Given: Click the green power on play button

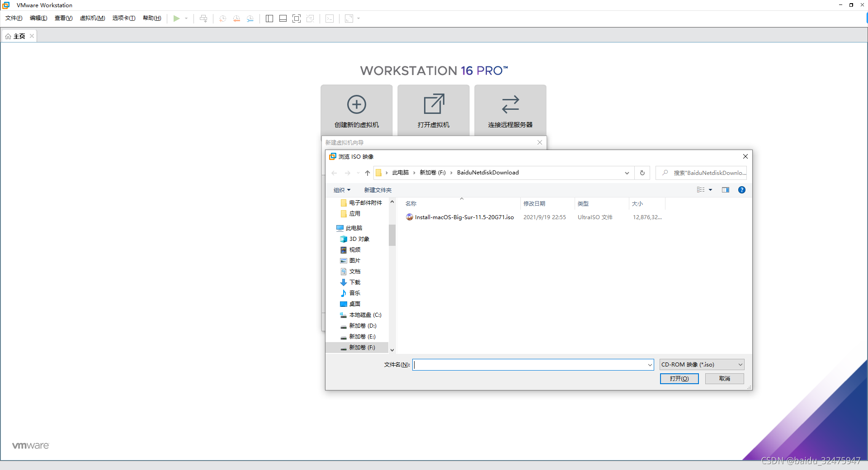Looking at the screenshot, I should 176,19.
